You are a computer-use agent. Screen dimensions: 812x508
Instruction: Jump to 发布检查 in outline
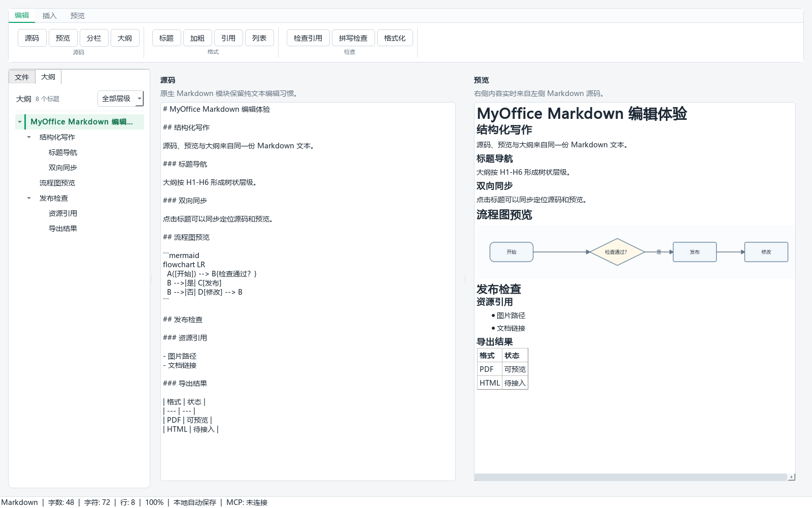[x=54, y=198]
